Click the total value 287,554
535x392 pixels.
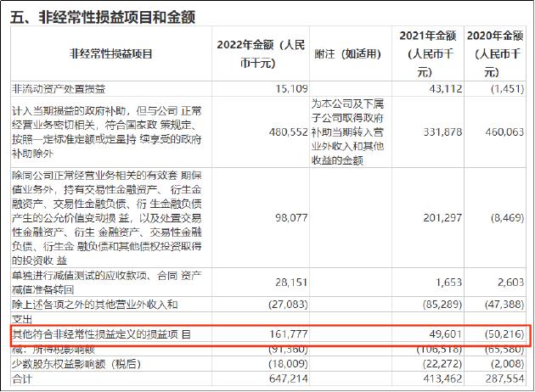(504, 378)
